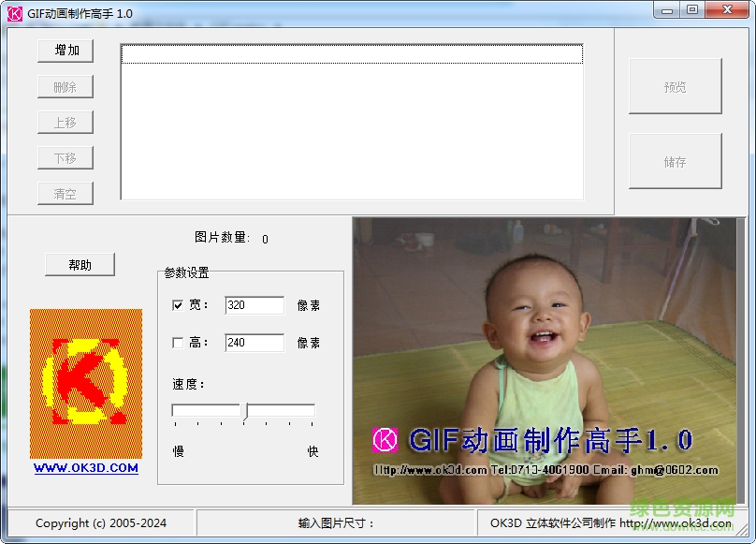
Task: Click the height value field showing 240
Action: pos(253,343)
